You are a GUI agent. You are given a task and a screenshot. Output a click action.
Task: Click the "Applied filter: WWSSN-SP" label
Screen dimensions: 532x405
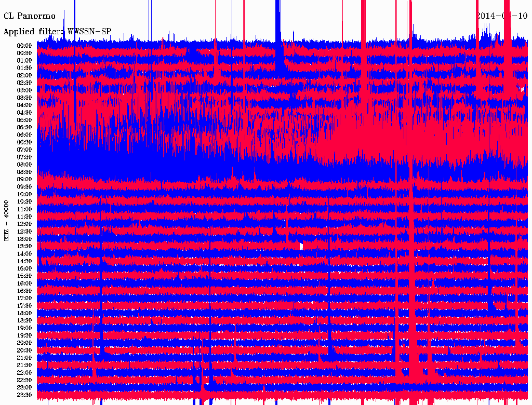[x=57, y=32]
